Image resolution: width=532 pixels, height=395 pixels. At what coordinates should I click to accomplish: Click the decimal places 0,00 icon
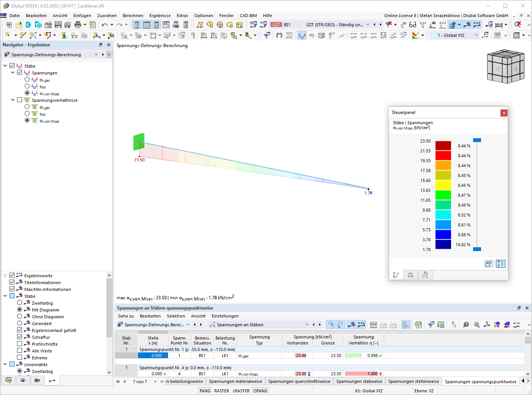(441, 325)
